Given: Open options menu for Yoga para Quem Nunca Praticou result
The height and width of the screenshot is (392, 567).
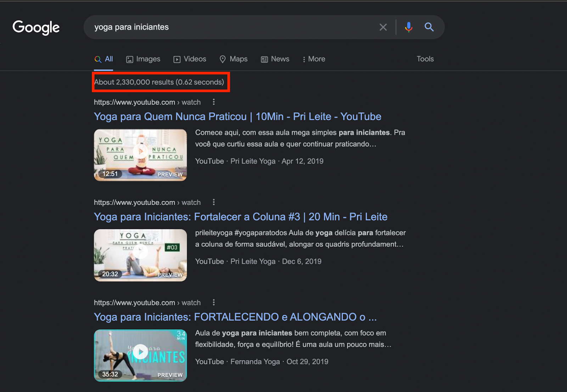Looking at the screenshot, I should (x=214, y=102).
